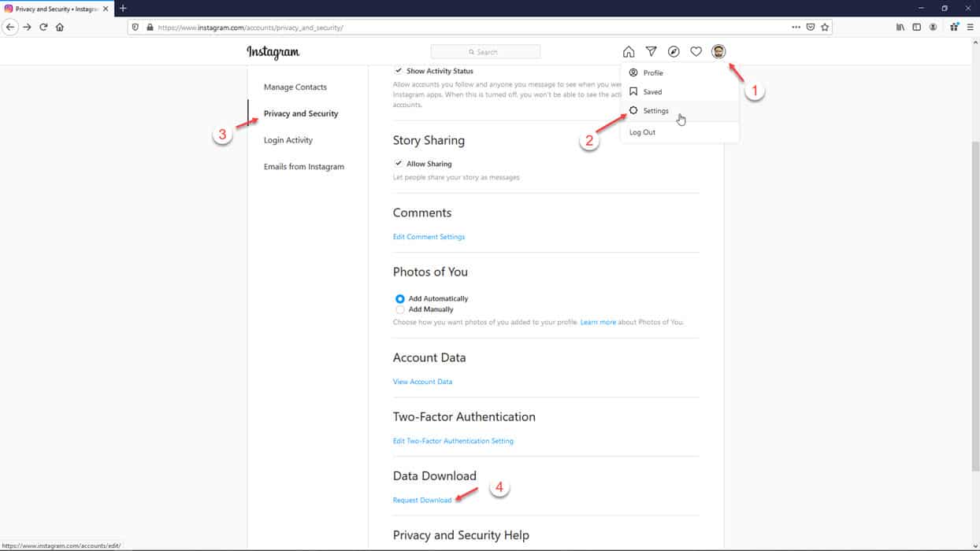Click Request Download link
The width and height of the screenshot is (980, 551).
422,501
